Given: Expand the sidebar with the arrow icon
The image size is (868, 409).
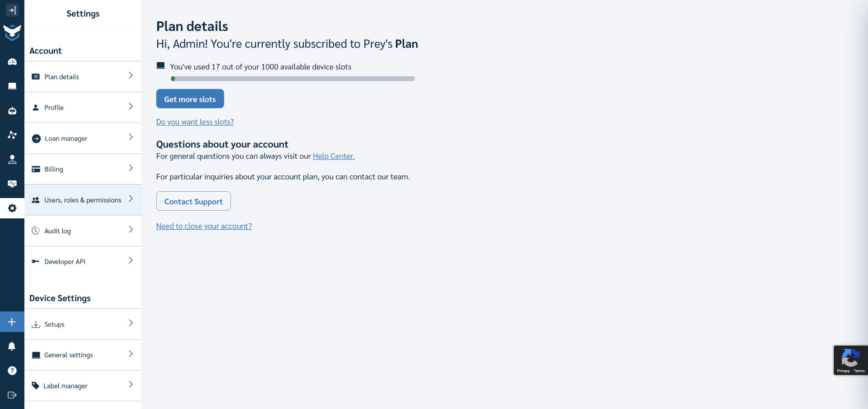Looking at the screenshot, I should (12, 10).
